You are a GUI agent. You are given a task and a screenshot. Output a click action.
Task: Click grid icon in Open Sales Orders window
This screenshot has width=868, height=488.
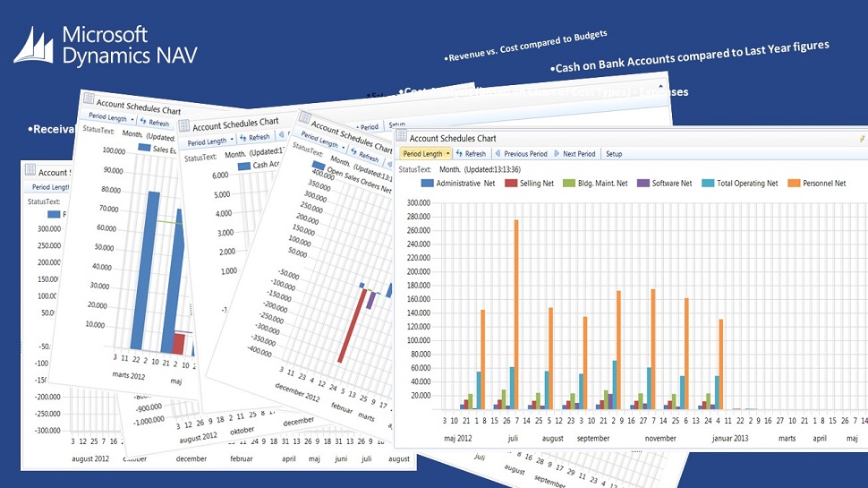(304, 117)
